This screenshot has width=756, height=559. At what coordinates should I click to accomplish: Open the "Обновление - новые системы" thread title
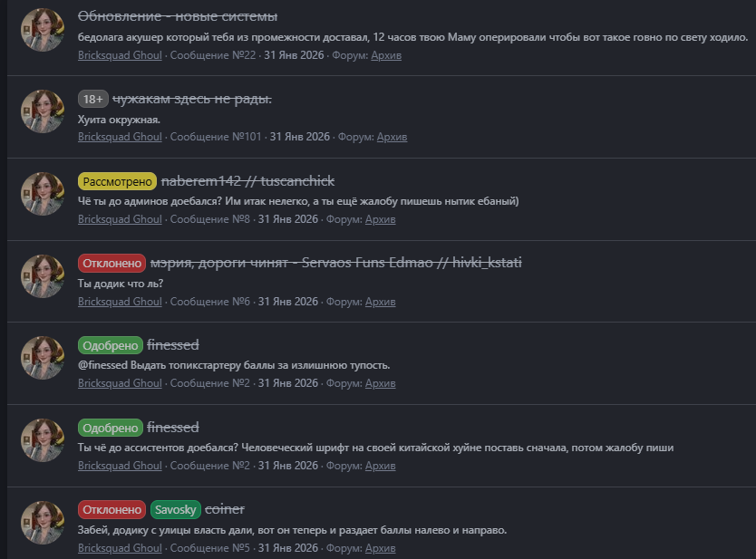click(x=178, y=16)
